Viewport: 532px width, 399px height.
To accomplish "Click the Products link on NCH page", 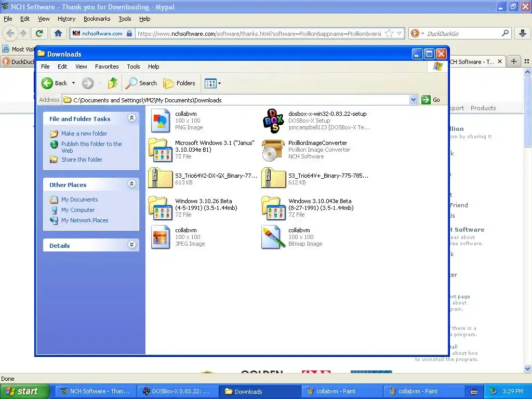I will click(x=483, y=108).
